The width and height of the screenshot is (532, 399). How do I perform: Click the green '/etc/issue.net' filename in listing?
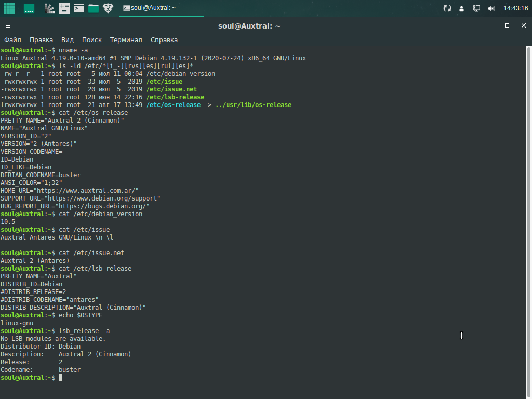(171, 89)
